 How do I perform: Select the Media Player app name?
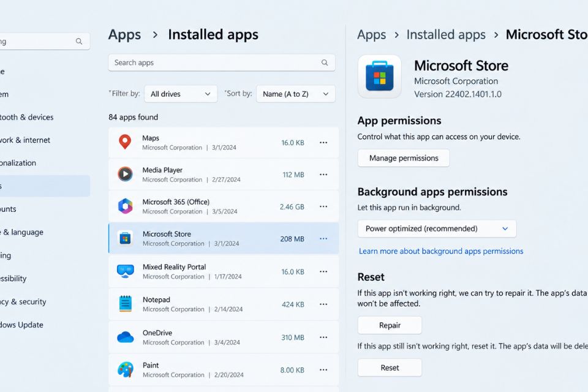[162, 170]
